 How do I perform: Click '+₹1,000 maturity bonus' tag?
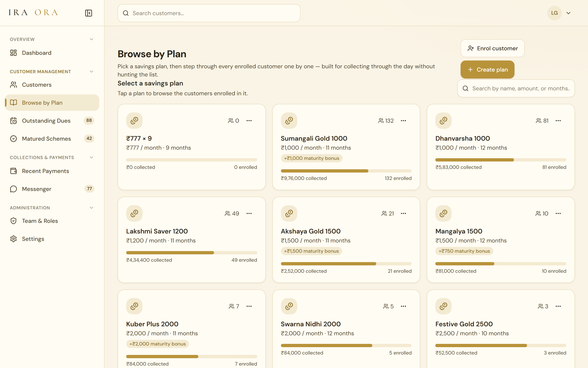(312, 158)
